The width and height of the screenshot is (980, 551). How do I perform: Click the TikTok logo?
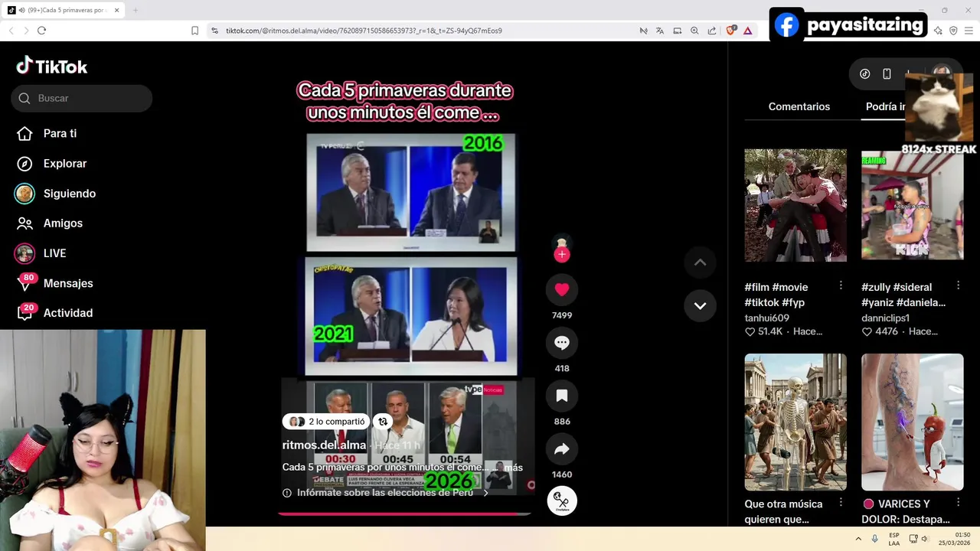pos(52,67)
